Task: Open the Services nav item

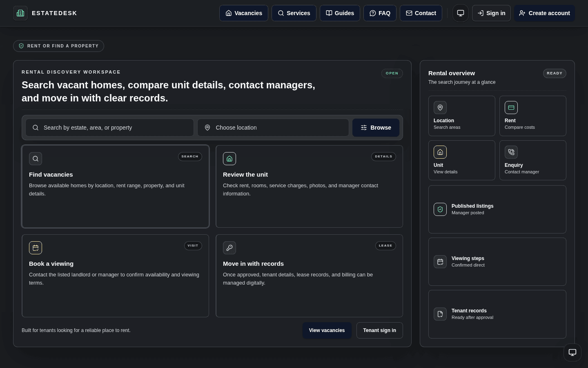Action: (x=294, y=13)
